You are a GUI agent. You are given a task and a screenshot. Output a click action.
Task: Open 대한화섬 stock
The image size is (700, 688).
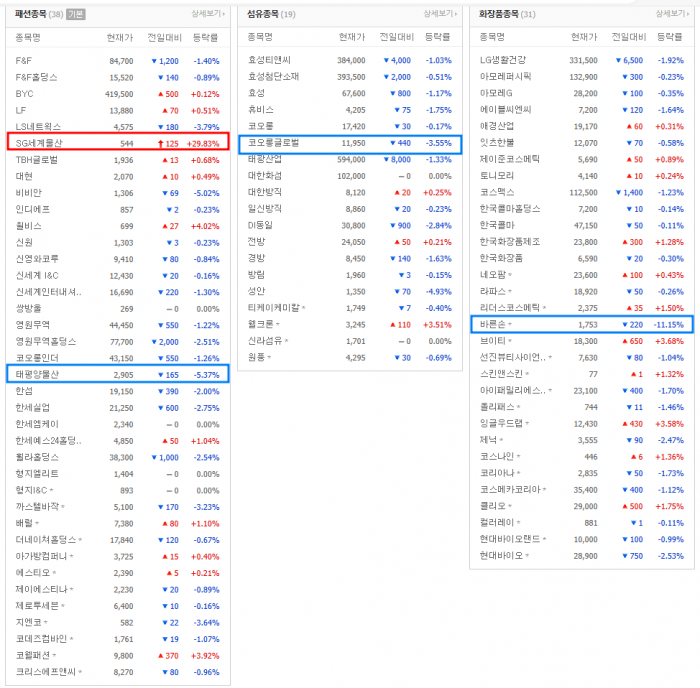265,175
